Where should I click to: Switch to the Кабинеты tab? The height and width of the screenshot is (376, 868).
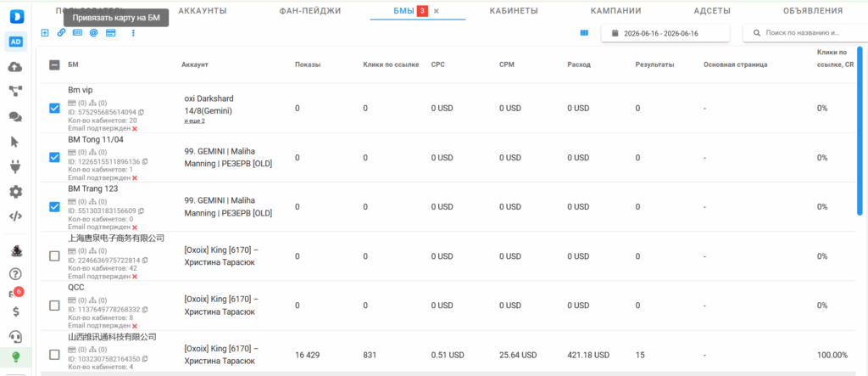[x=514, y=10]
